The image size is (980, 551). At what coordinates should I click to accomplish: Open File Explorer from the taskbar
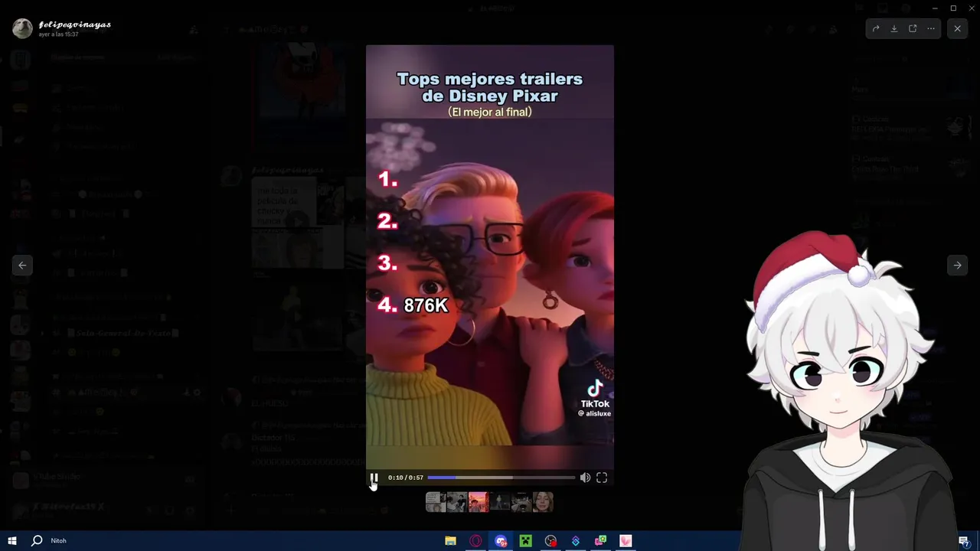coord(451,540)
